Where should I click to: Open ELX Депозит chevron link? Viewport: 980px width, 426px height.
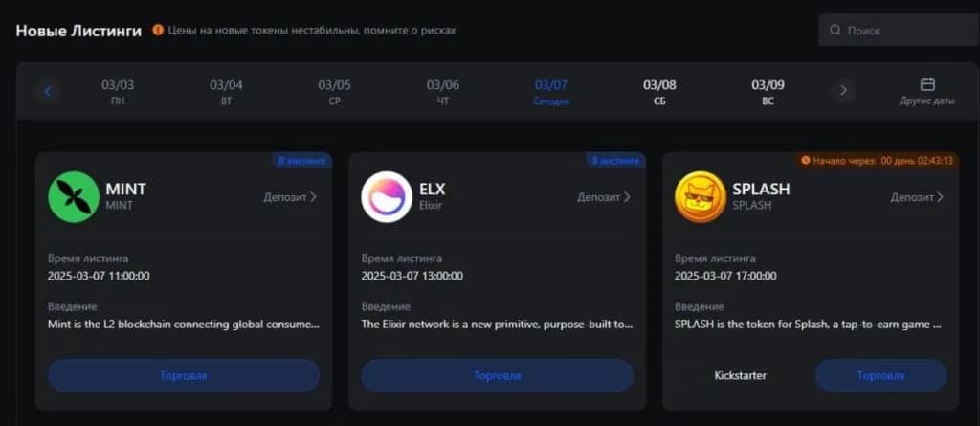605,197
